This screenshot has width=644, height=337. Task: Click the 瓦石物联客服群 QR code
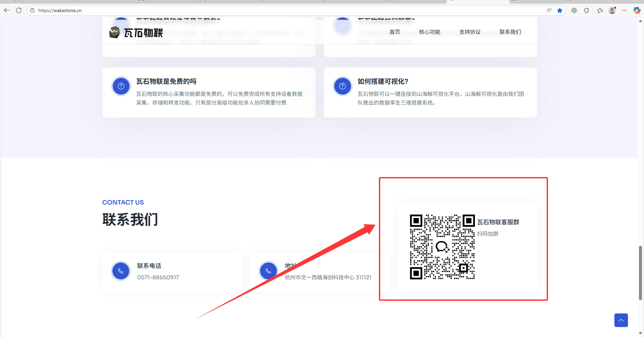[x=442, y=247]
